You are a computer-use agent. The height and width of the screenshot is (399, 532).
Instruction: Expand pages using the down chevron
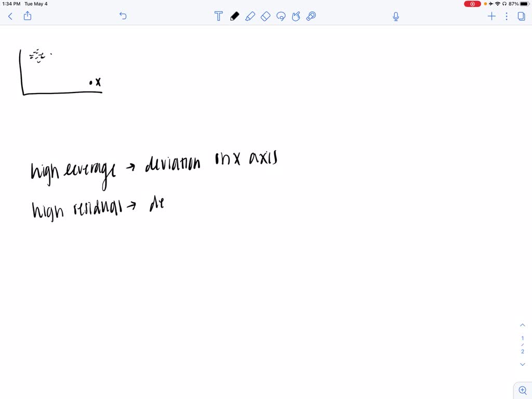[x=522, y=364]
